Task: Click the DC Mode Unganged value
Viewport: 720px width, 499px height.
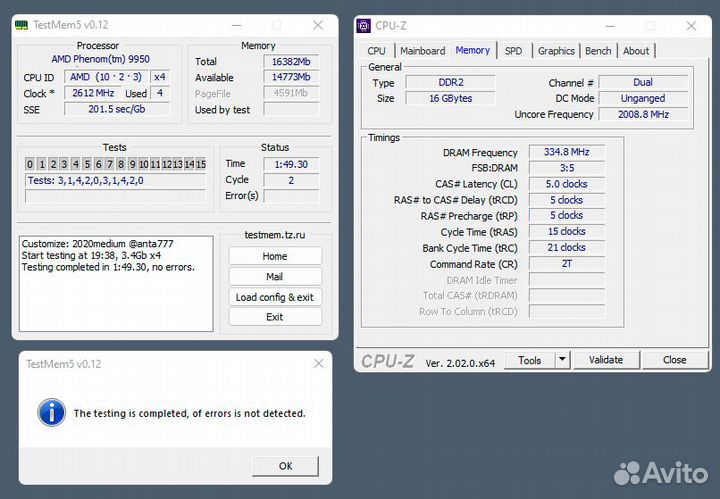Action: coord(643,98)
